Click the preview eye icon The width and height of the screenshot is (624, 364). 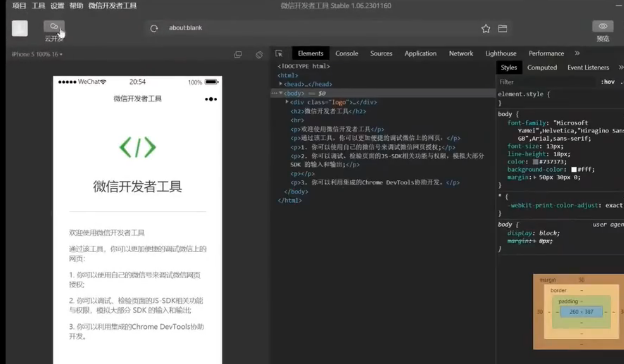pyautogui.click(x=603, y=26)
